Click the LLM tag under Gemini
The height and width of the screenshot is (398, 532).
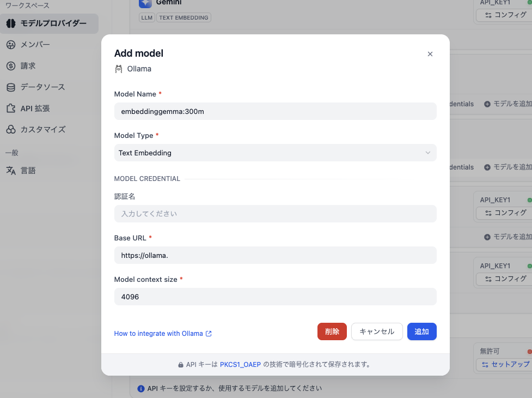pyautogui.click(x=147, y=17)
